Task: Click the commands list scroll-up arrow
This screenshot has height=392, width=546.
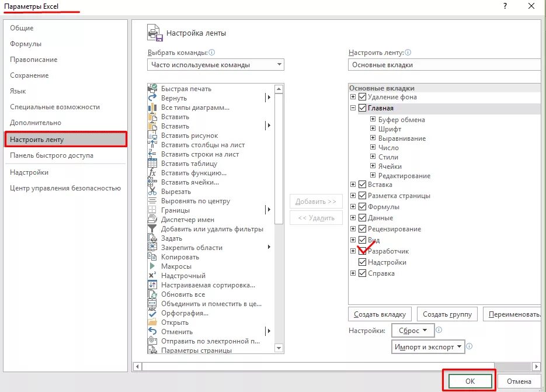Action: [279, 89]
